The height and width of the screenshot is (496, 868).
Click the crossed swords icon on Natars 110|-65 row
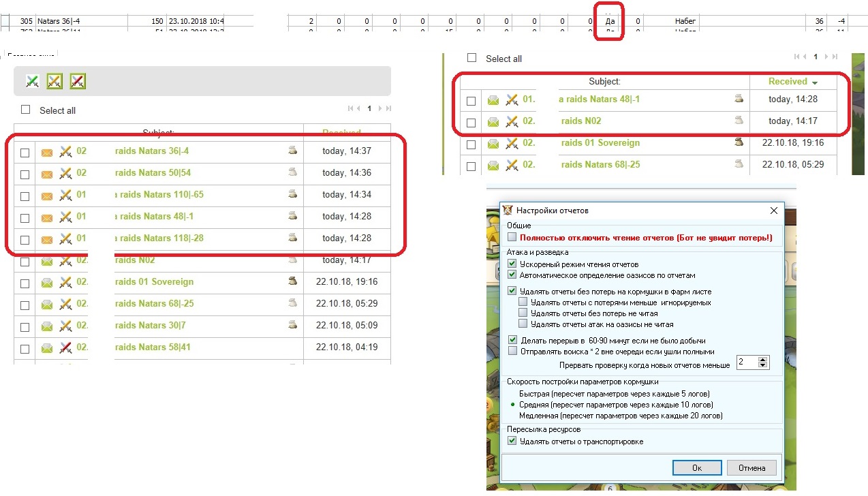(x=65, y=196)
